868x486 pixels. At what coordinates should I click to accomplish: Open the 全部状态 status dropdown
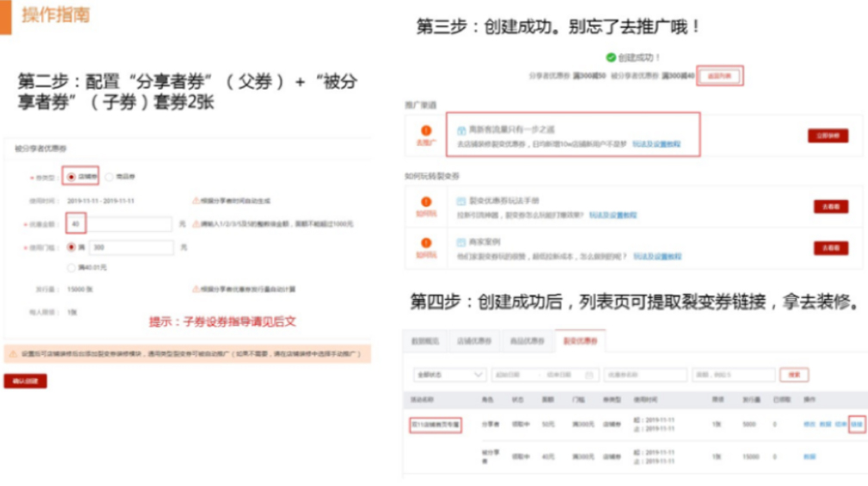449,375
